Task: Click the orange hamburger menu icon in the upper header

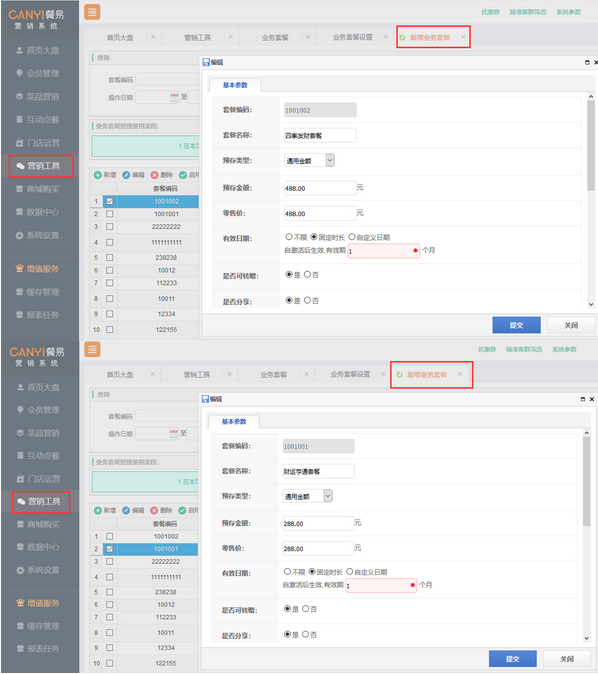Action: click(92, 12)
